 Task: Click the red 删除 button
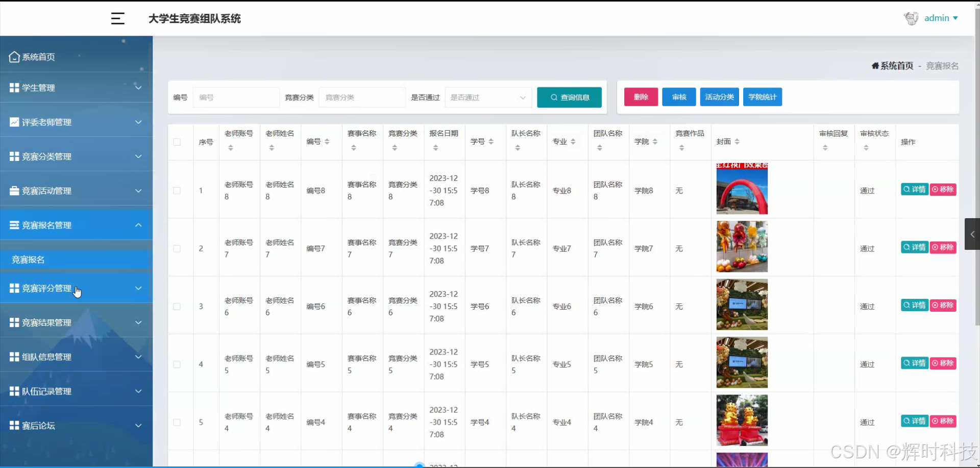[x=641, y=97]
